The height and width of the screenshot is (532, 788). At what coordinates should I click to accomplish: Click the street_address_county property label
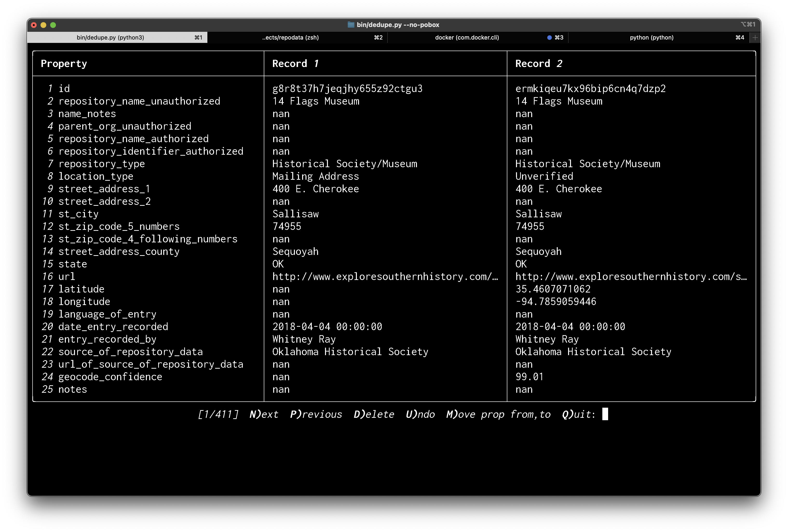point(119,252)
